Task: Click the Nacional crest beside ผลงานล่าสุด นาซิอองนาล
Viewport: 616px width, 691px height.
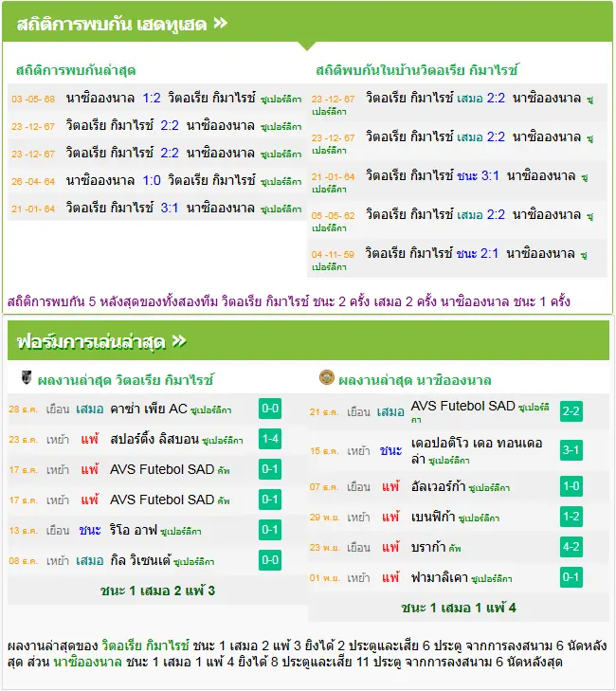Action: point(327,377)
